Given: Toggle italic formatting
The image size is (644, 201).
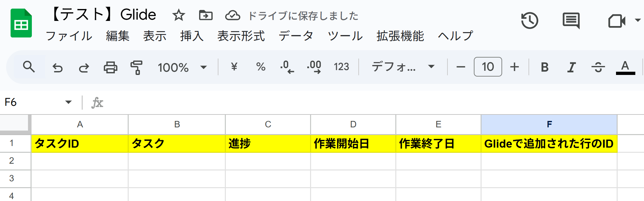Looking at the screenshot, I should pos(571,67).
